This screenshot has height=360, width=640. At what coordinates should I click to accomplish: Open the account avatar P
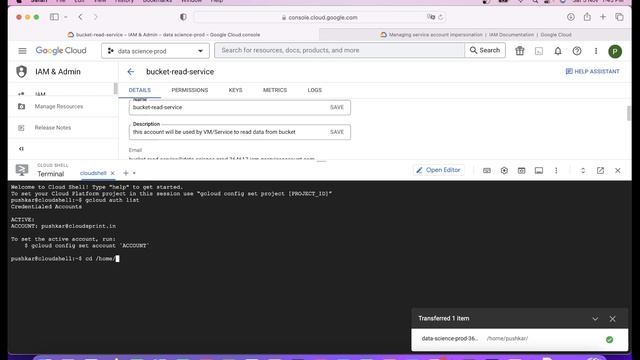[x=615, y=51]
